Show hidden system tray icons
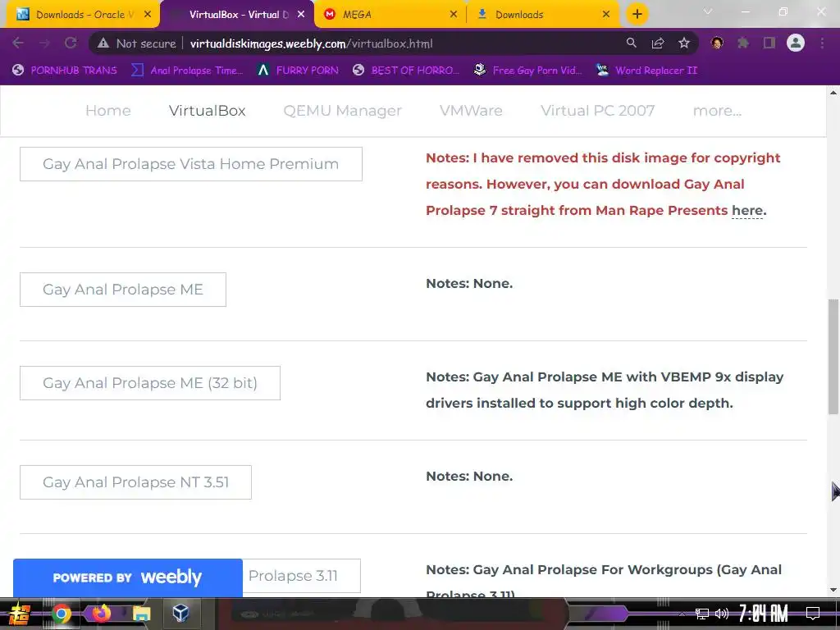840x630 pixels. coord(682,614)
